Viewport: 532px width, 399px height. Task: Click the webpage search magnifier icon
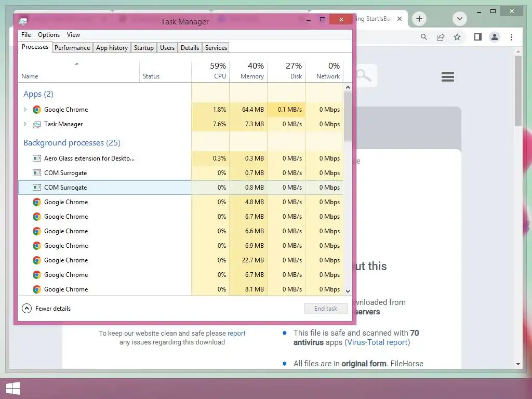(x=364, y=76)
